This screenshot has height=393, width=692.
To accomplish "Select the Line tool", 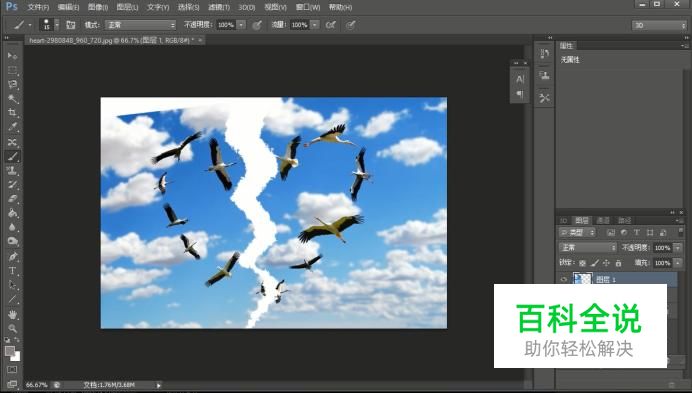I will pos(12,299).
